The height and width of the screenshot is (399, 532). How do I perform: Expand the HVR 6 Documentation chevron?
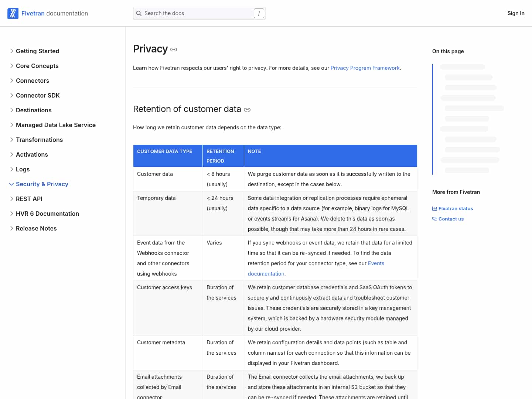pos(11,214)
